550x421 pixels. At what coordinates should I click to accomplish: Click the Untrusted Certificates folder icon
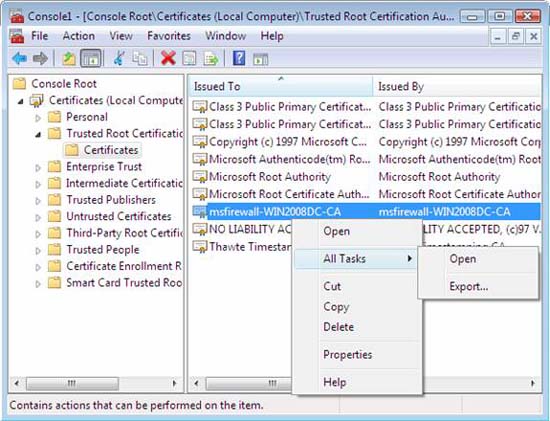click(54, 216)
